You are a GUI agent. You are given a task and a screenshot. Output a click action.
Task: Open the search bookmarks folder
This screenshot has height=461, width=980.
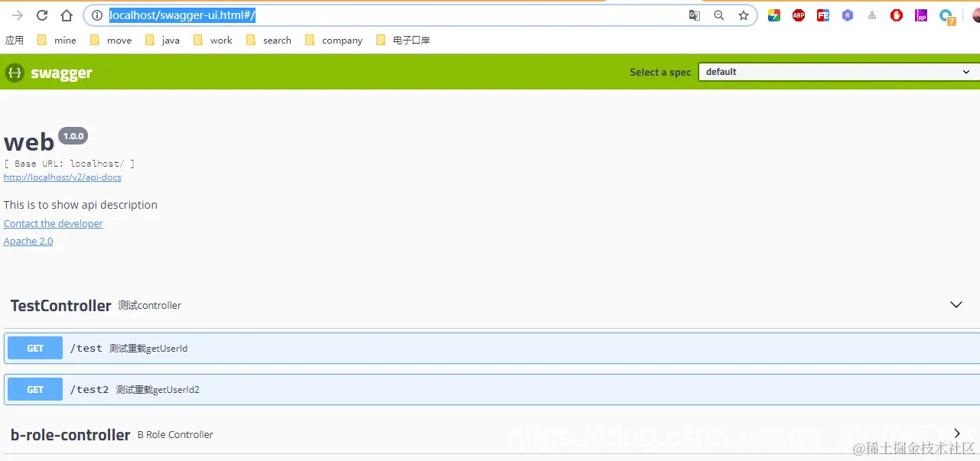(x=269, y=41)
